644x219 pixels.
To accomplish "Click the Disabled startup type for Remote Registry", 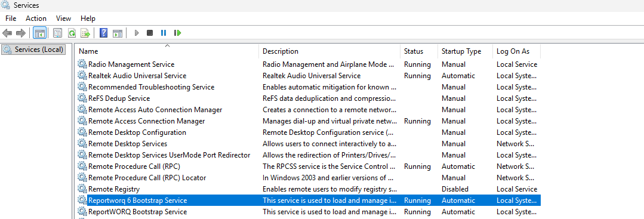I will [455, 189].
